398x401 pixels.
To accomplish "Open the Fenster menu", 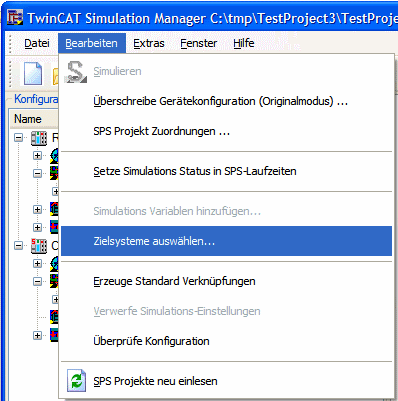I will point(198,43).
